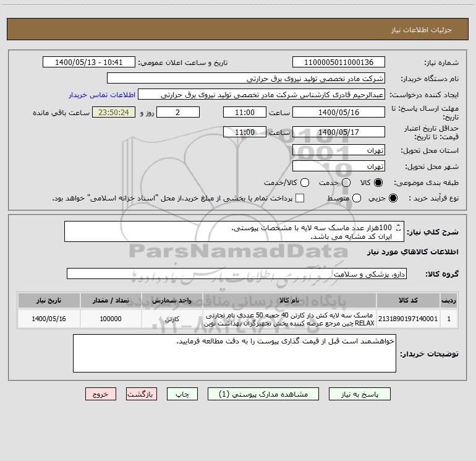Image resolution: width=476 pixels, height=461 pixels.
Task: Click the تعداد / مقدار column header
Action: pos(111,300)
